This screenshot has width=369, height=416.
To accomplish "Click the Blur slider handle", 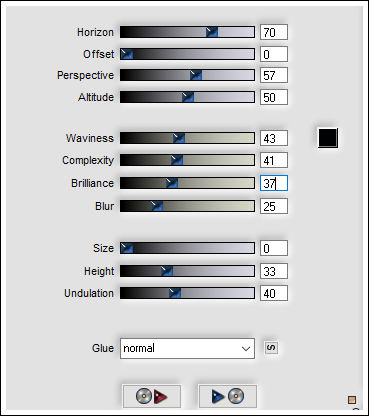I will tap(157, 206).
